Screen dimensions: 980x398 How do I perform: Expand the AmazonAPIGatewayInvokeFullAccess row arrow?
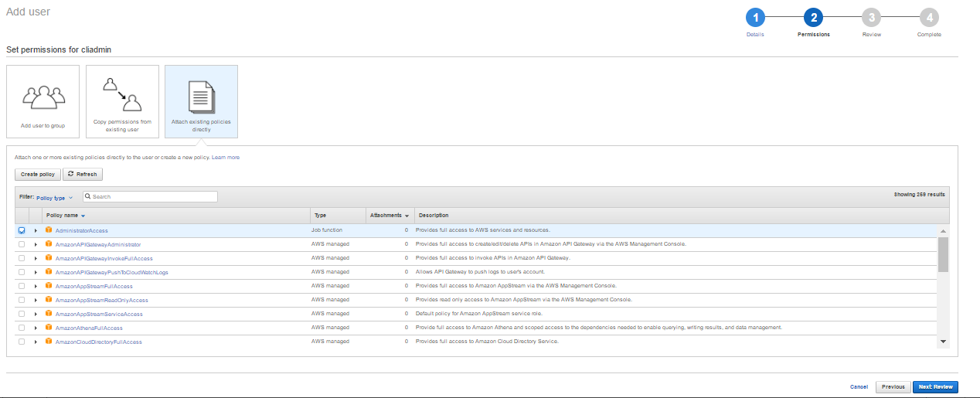click(36, 258)
